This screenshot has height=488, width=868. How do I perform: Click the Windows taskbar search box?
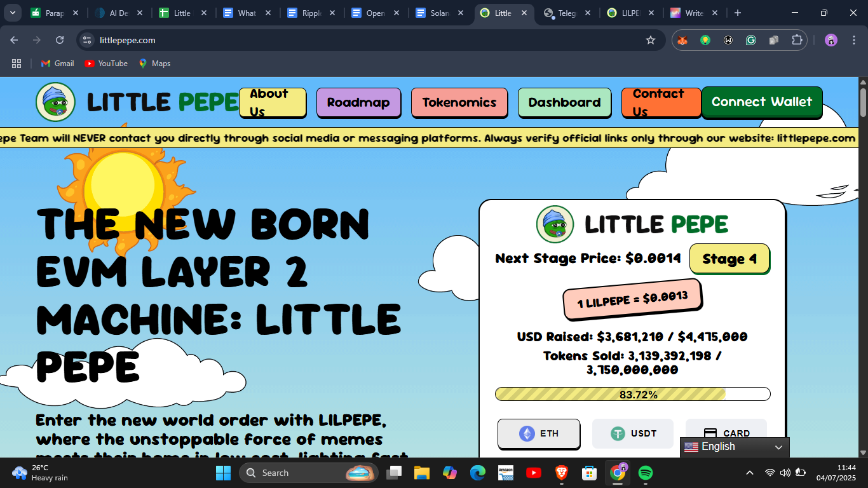[308, 473]
